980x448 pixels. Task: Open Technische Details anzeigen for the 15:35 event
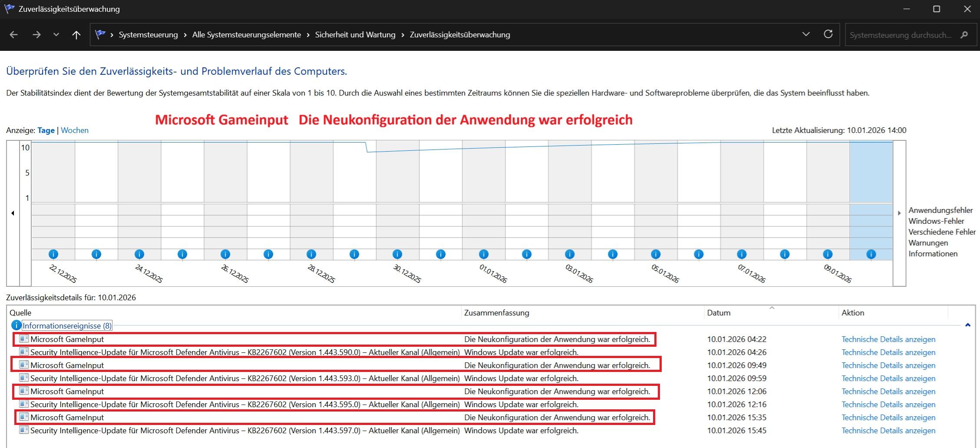click(888, 418)
